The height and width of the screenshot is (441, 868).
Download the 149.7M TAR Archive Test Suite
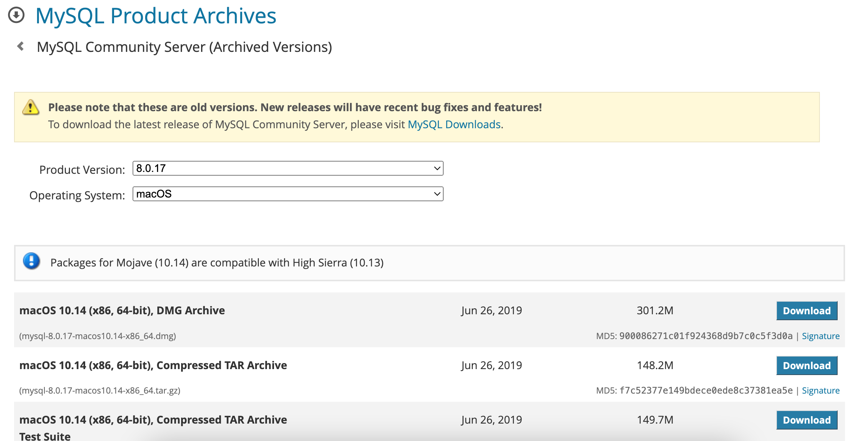807,420
